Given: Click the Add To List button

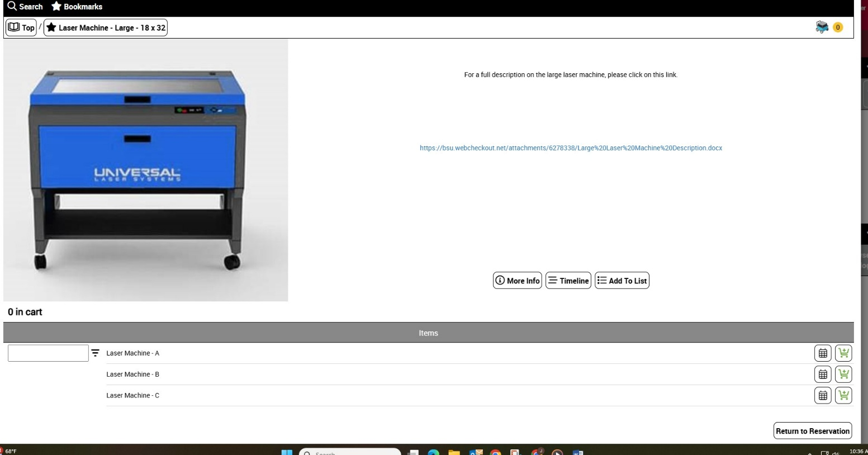Looking at the screenshot, I should coord(622,281).
